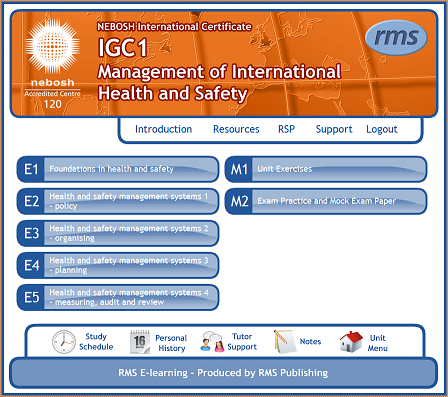Click the nebosh sunburst logo
This screenshot has width=448, height=397.
52,46
